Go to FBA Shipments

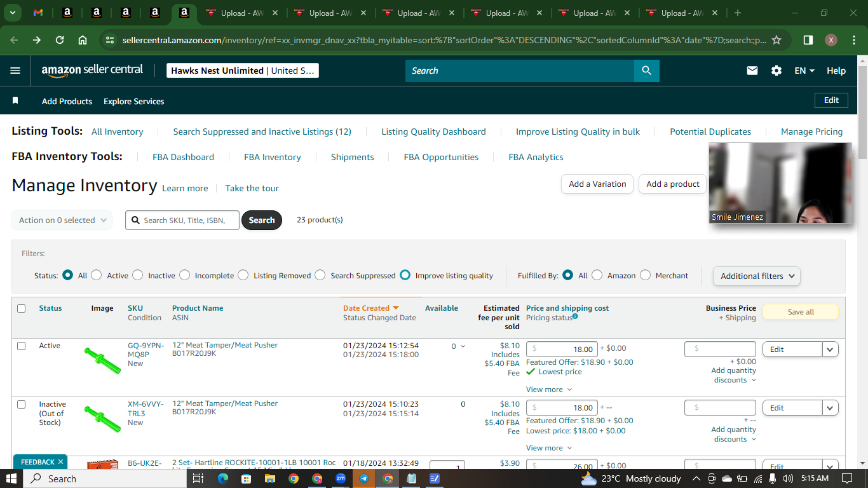[x=353, y=157]
